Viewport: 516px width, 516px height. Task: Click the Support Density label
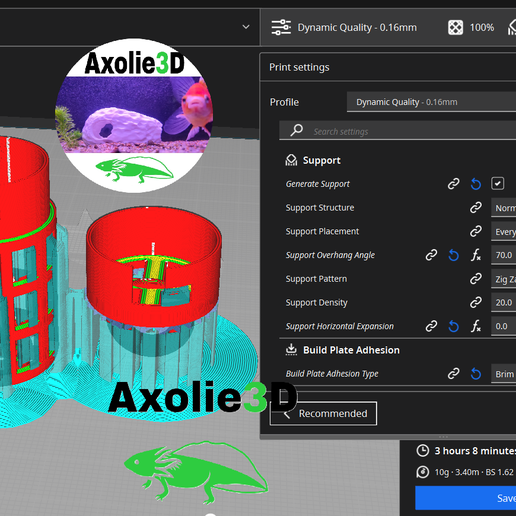pyautogui.click(x=316, y=303)
